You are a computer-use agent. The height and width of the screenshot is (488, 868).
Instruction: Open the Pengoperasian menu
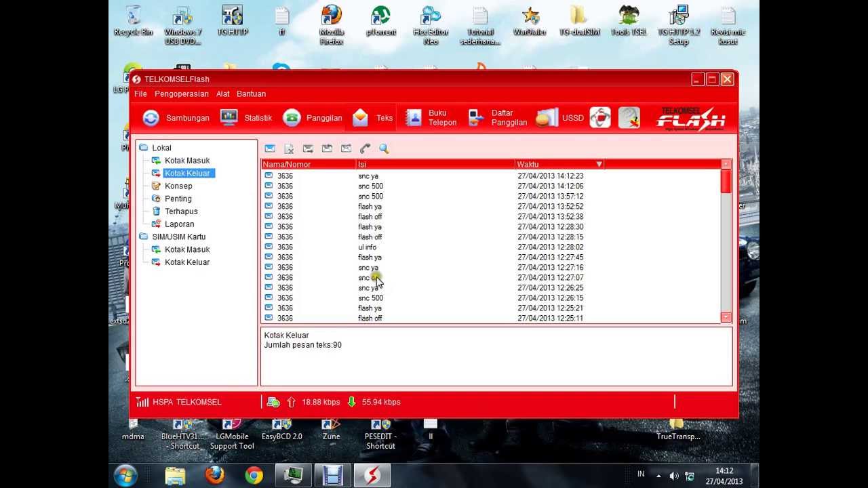pos(182,94)
